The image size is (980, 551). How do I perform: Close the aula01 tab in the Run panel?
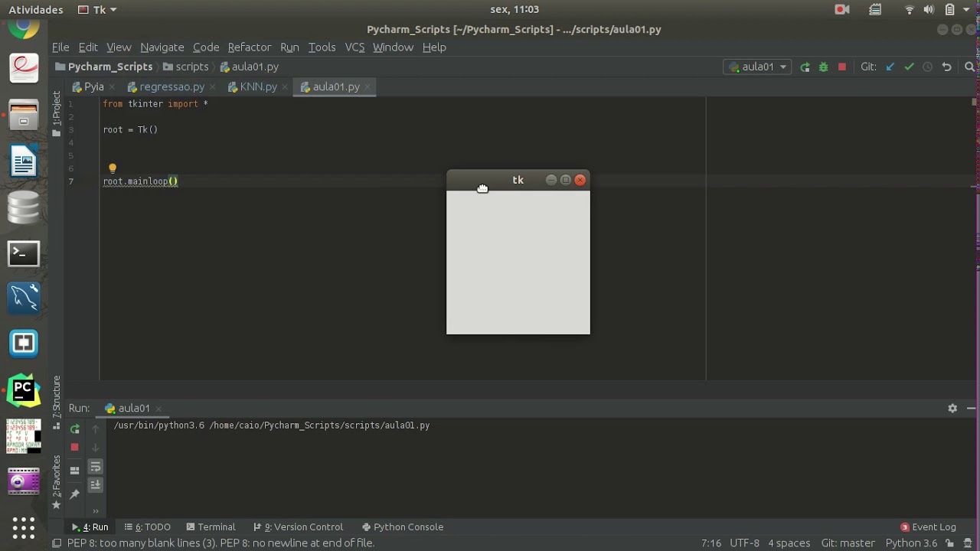tap(158, 409)
